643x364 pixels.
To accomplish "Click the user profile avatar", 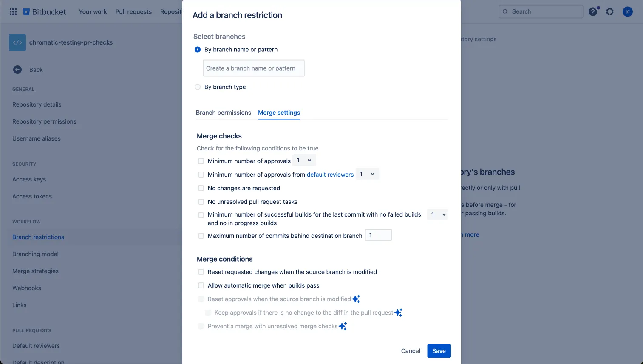I will tap(627, 12).
